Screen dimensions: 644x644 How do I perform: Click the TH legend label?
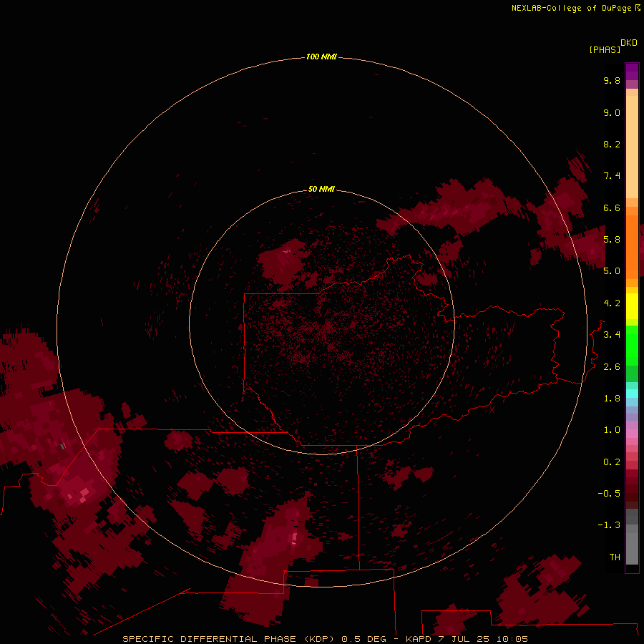615,557
